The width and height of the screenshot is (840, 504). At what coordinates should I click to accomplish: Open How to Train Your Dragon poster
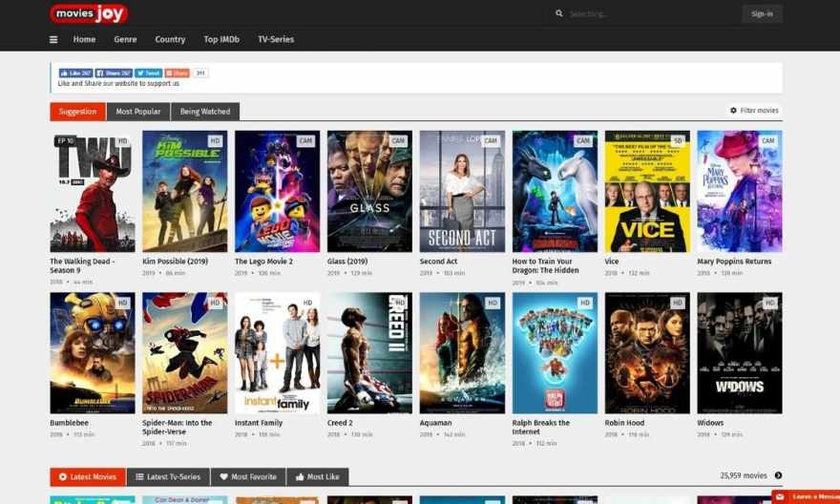tap(555, 191)
